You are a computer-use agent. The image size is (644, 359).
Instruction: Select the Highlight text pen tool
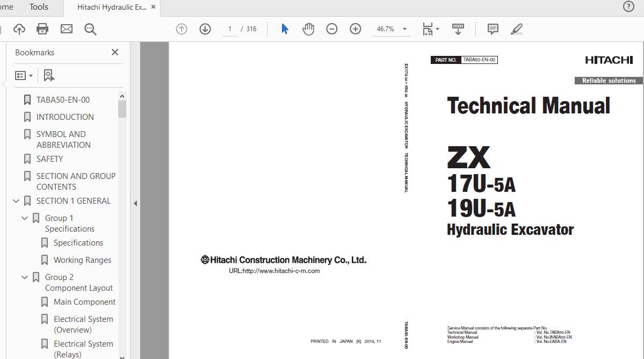click(517, 29)
